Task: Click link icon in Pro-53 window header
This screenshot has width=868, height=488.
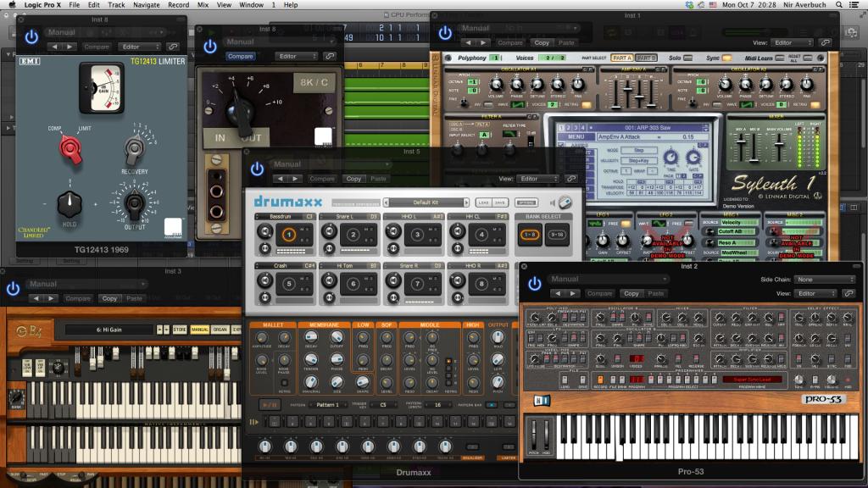Action: tap(849, 293)
